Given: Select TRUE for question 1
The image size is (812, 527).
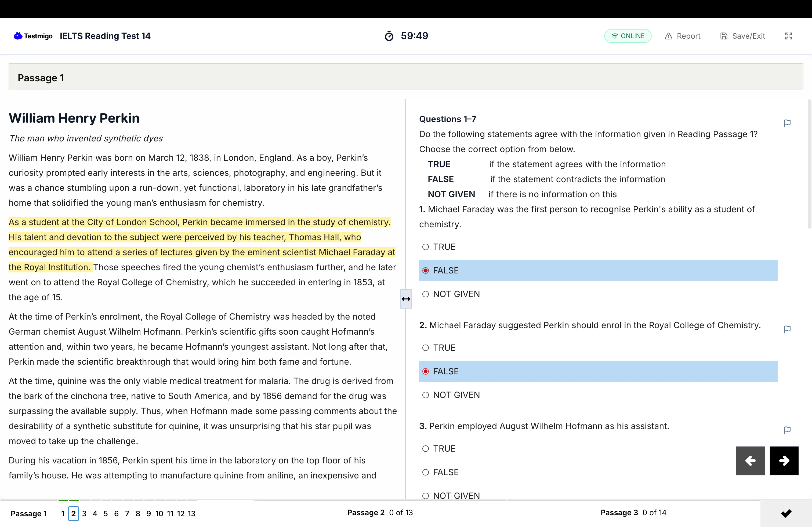Looking at the screenshot, I should pyautogui.click(x=425, y=247).
